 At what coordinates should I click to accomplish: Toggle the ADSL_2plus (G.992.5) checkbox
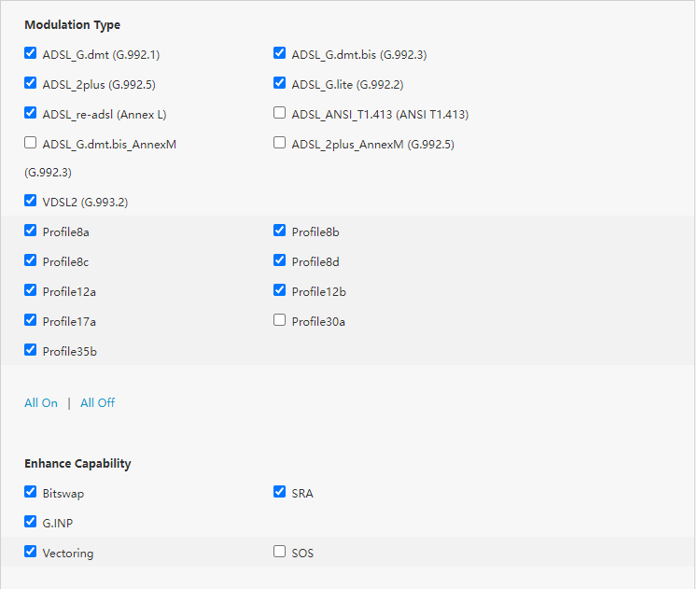[31, 83]
